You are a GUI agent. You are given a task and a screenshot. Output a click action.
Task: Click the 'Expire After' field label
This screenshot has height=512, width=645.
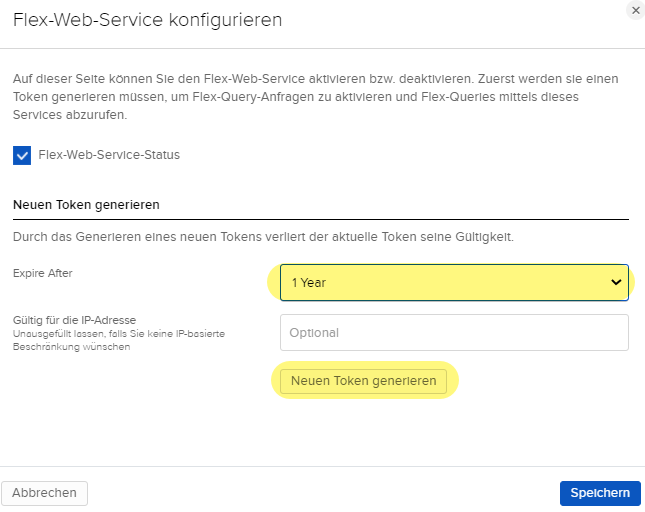click(x=42, y=273)
